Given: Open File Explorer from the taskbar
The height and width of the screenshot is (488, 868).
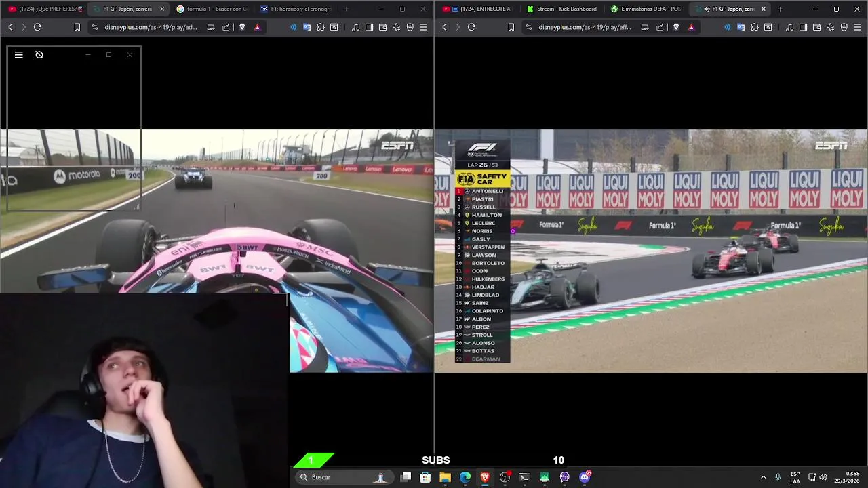Looking at the screenshot, I should (445, 477).
